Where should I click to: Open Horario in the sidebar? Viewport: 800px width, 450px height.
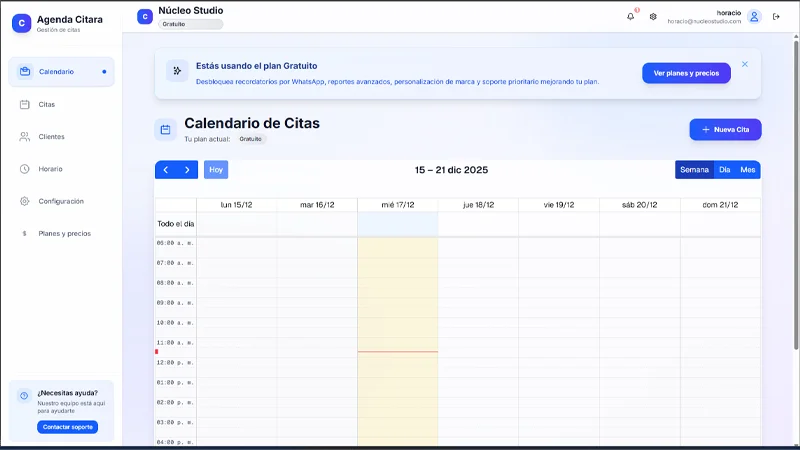[61, 169]
